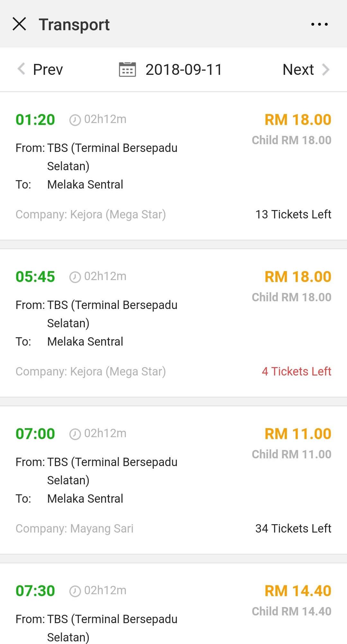Go to next day with Next
The width and height of the screenshot is (347, 644).
298,69
